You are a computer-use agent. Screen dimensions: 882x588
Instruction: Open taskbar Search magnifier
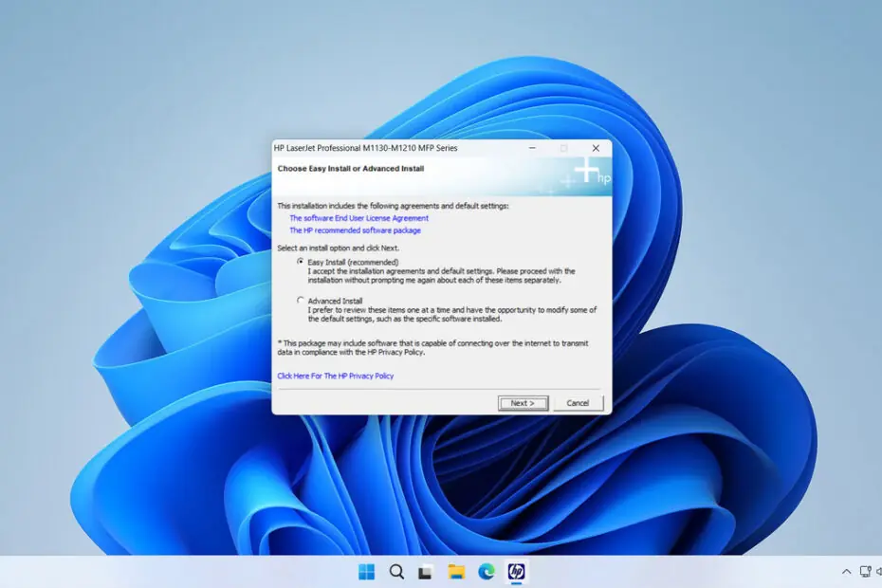click(397, 571)
